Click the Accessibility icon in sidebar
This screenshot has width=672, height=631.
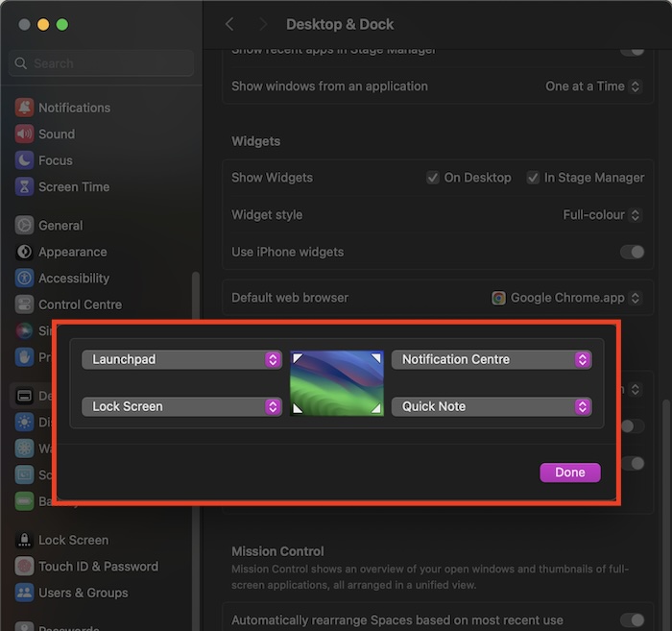coord(24,279)
